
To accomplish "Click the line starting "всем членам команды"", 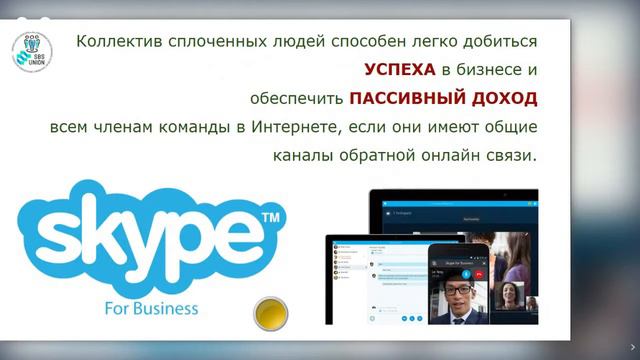I will pyautogui.click(x=293, y=127).
